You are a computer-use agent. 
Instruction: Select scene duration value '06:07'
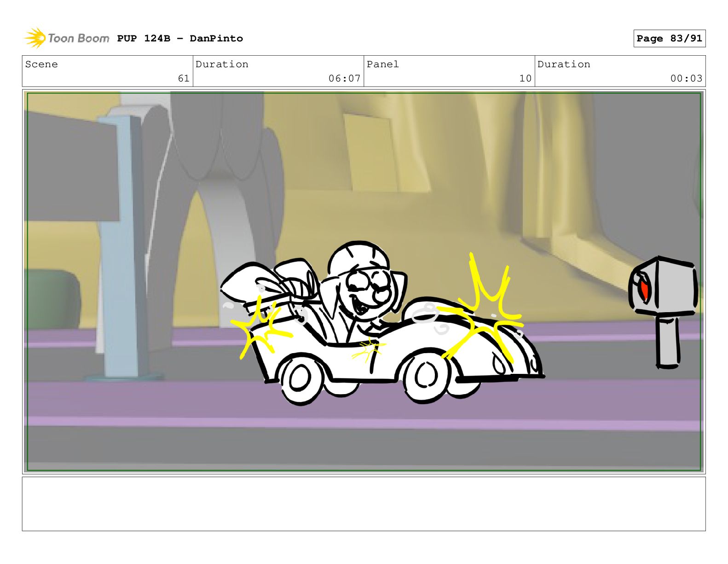344,78
